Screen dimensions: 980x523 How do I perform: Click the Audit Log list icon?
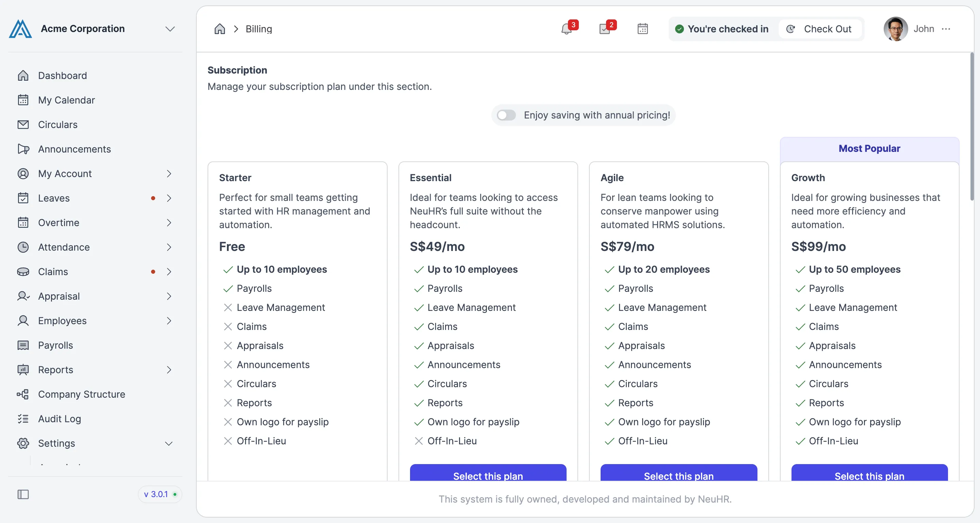click(x=23, y=419)
